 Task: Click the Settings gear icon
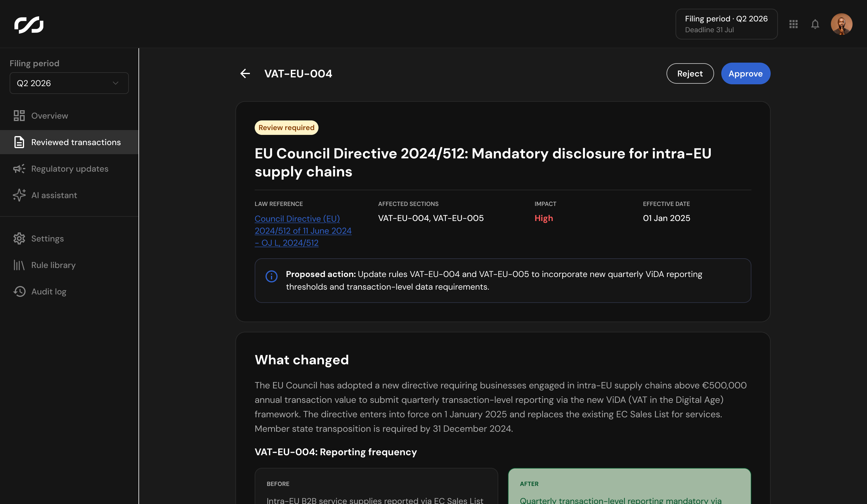coord(19,238)
